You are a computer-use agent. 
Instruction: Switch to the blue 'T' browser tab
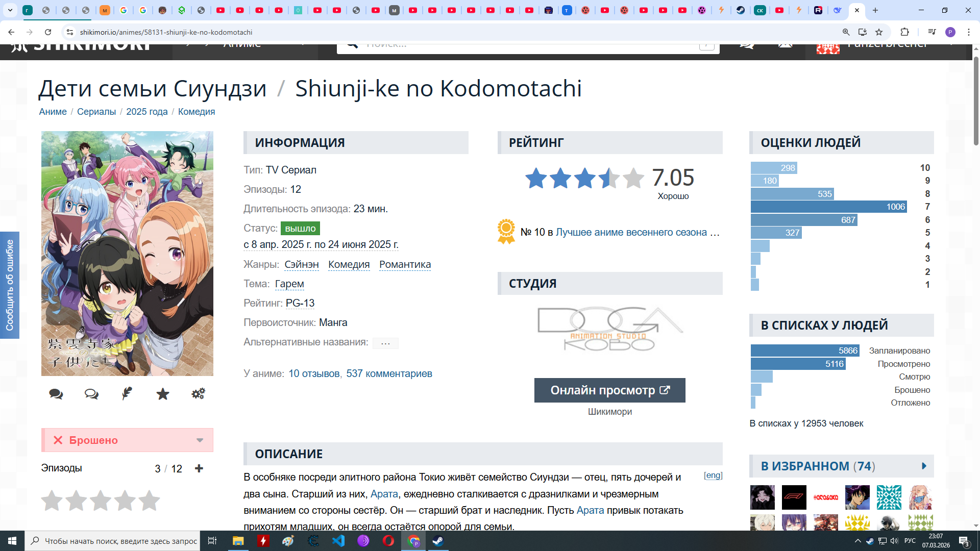[x=567, y=10]
